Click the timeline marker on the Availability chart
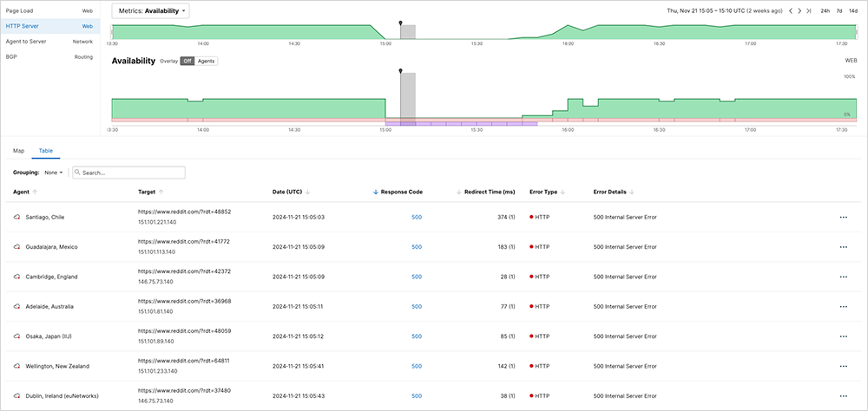The image size is (868, 411). pyautogui.click(x=400, y=71)
